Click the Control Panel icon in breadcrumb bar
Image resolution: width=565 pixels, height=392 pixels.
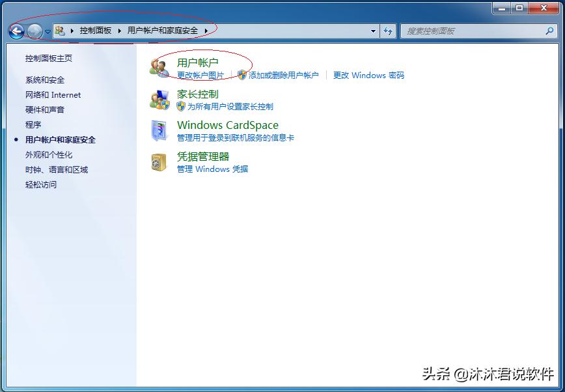click(60, 29)
